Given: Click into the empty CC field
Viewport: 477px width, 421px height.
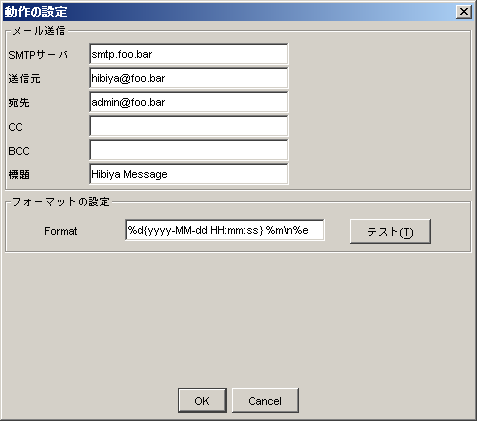Looking at the screenshot, I should [x=189, y=126].
